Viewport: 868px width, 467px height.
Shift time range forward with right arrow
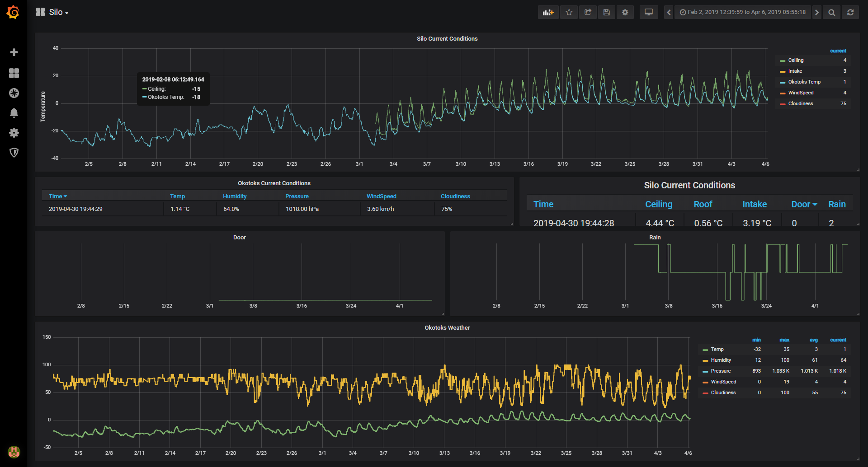[817, 12]
